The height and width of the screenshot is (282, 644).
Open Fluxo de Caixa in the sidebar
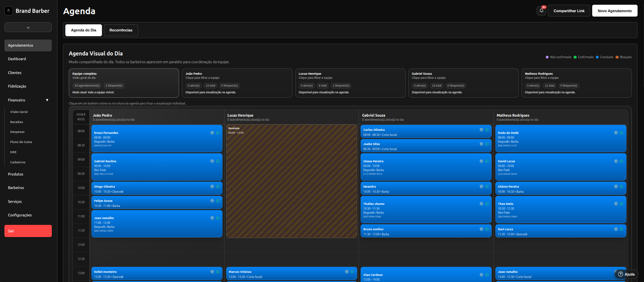pyautogui.click(x=21, y=142)
